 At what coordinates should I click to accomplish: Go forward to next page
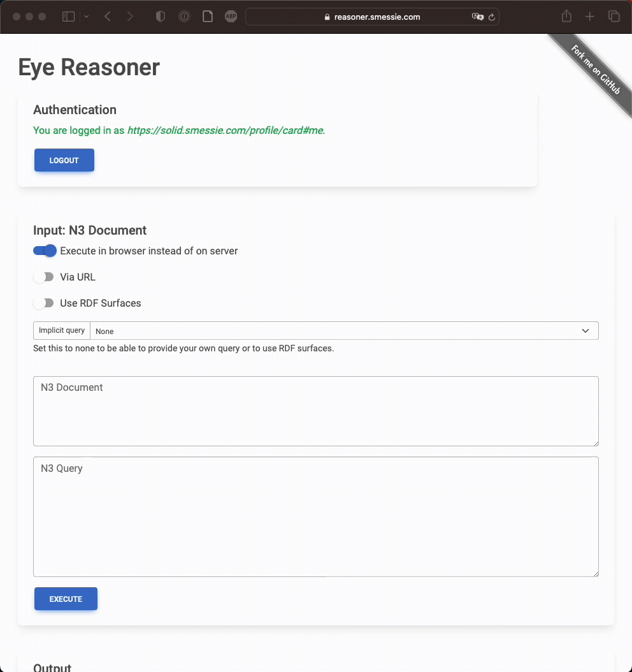point(130,17)
